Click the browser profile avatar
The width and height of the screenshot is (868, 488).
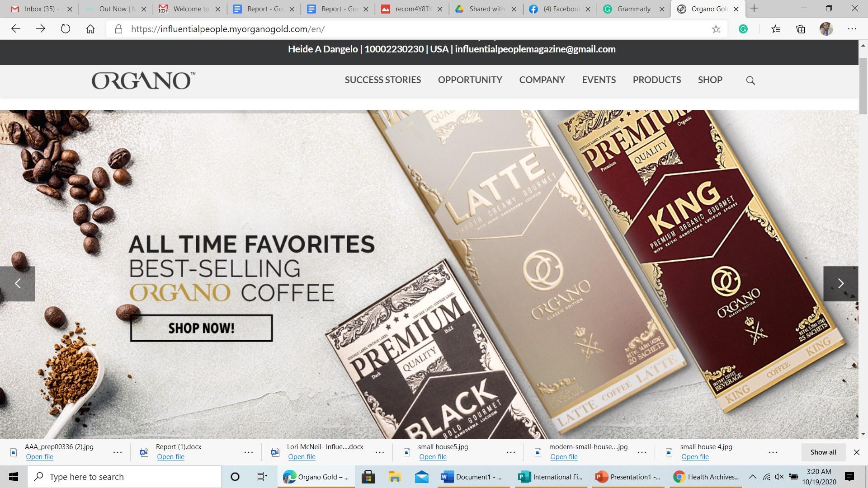pyautogui.click(x=826, y=29)
